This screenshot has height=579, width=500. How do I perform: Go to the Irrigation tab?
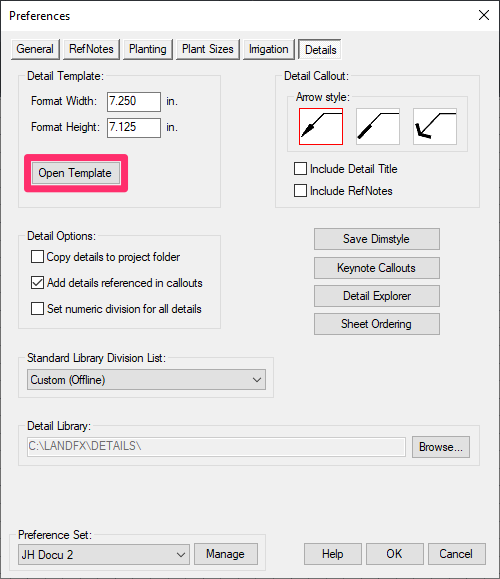click(268, 49)
